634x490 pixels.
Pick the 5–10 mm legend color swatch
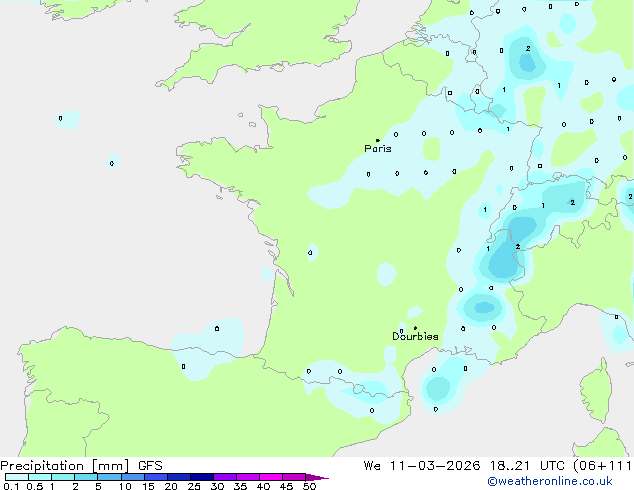[x=109, y=477]
